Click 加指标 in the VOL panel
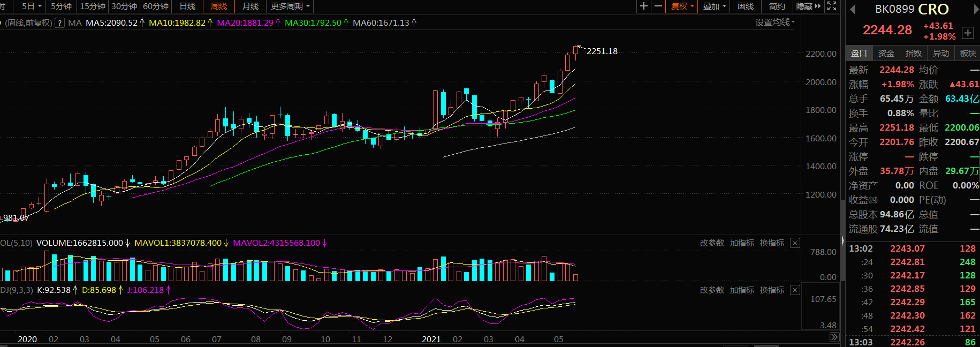 pos(742,243)
